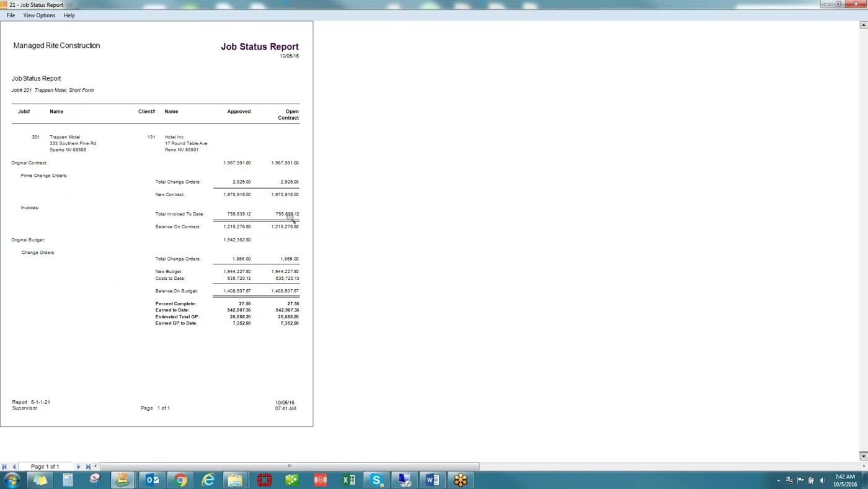Viewport: 868px width, 489px height.
Task: Click the vertical scrollbar up arrow
Action: coord(864,25)
